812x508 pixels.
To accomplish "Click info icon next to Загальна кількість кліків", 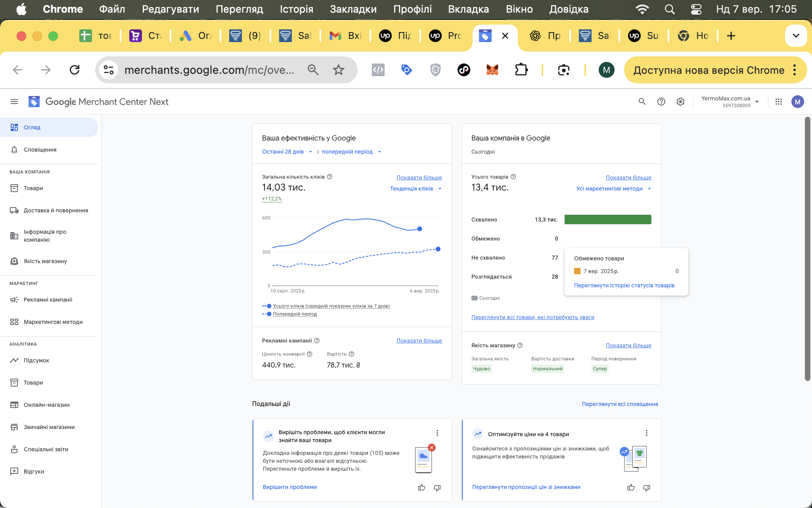I will (329, 177).
